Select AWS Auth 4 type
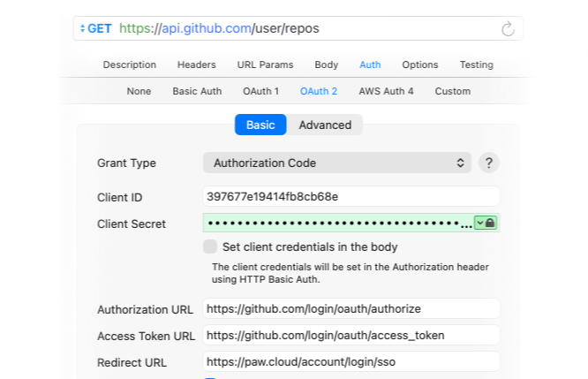The height and width of the screenshot is (379, 588). point(386,91)
